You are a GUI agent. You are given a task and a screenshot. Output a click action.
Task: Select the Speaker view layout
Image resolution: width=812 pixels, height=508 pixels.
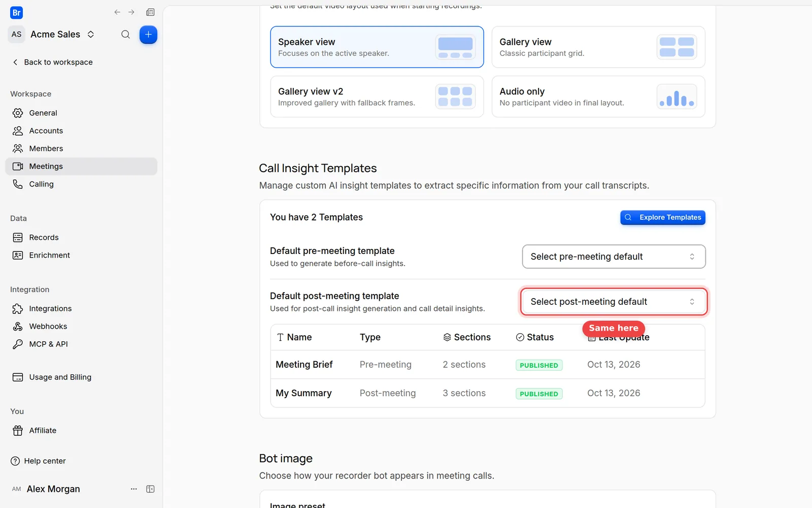[x=377, y=47]
